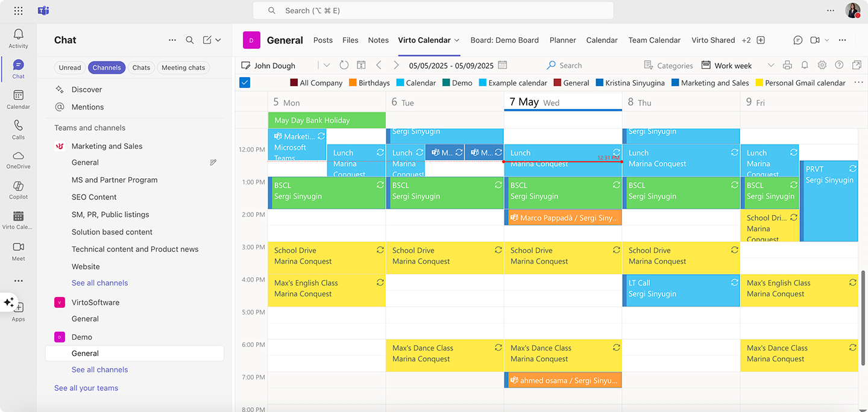This screenshot has width=868, height=412.
Task: Uncheck the select-all calendars checkbox
Action: pyautogui.click(x=245, y=83)
